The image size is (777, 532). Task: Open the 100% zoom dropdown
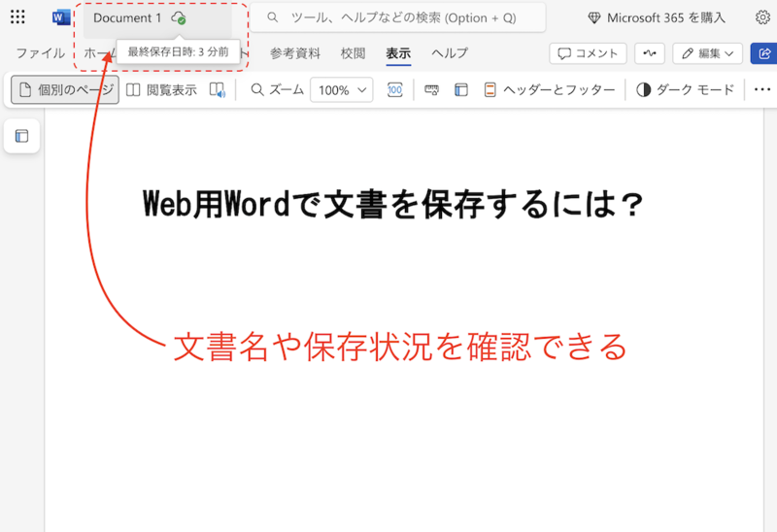342,90
